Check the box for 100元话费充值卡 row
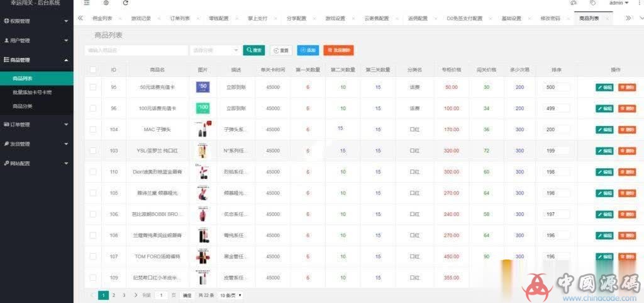This screenshot has height=303, width=644. pyautogui.click(x=93, y=108)
